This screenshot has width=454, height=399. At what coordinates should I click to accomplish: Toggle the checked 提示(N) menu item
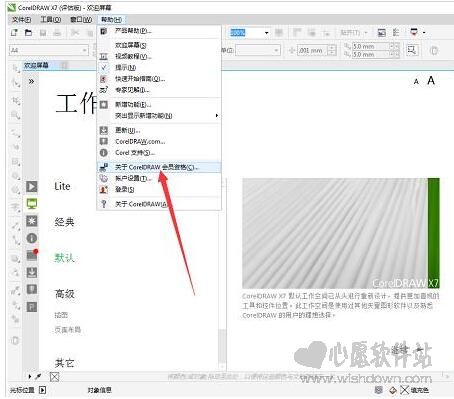click(159, 68)
